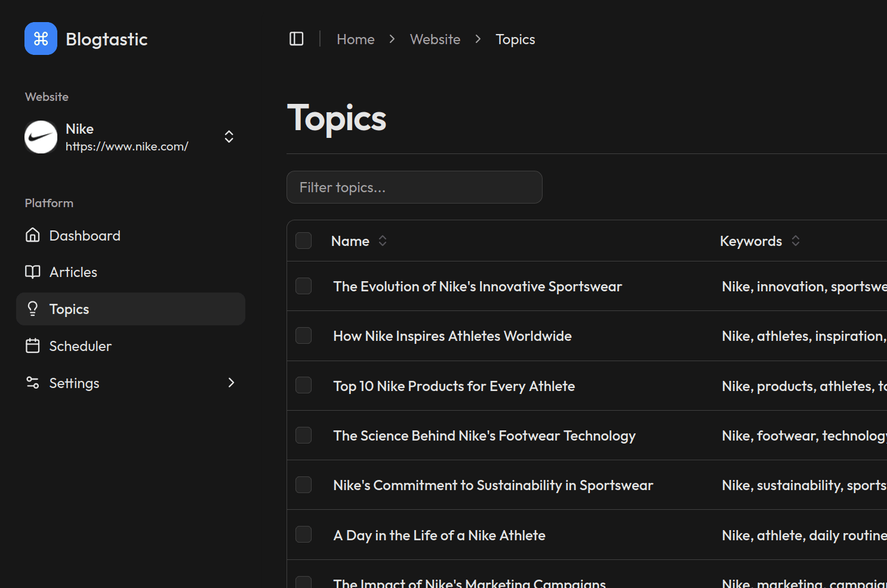The width and height of the screenshot is (887, 588).
Task: Click the Articles book icon
Action: pyautogui.click(x=33, y=272)
